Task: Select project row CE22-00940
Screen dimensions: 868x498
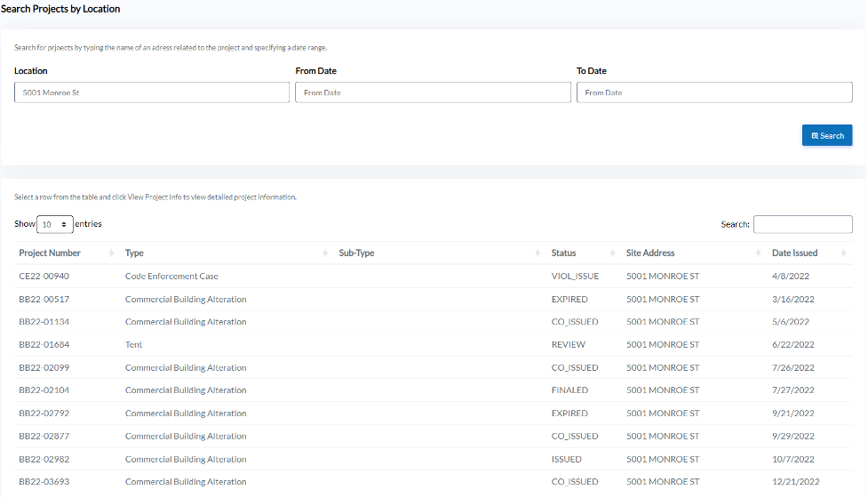Action: [44, 277]
